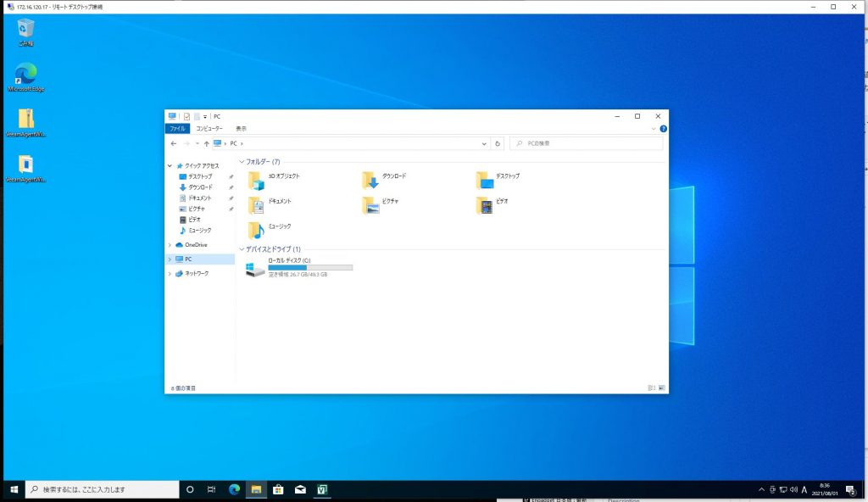Toggle the IME input mode A indicator

(804, 489)
